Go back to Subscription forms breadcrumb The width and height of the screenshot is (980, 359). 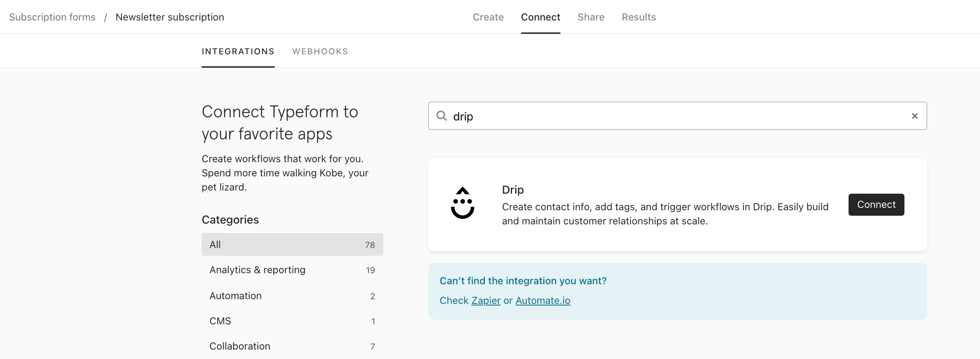(52, 17)
